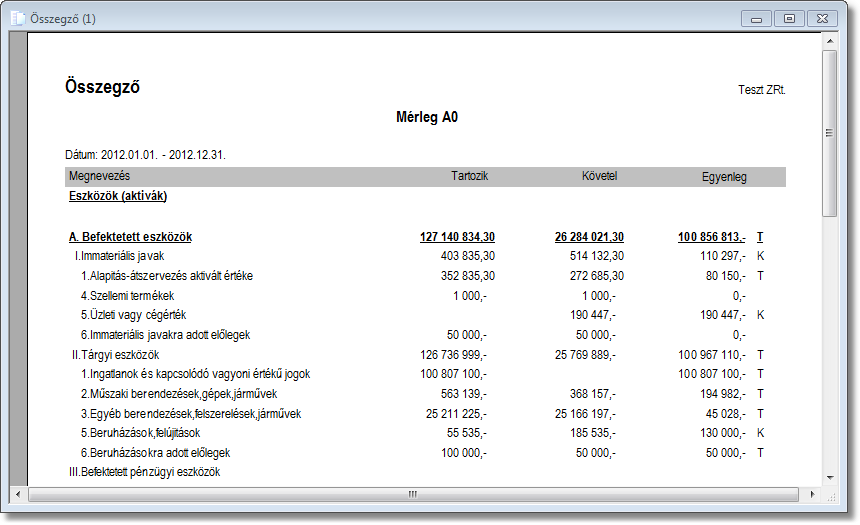
Task: Click the Dátum 2012.01.01. - 2012.12.31. line
Action: tap(145, 155)
